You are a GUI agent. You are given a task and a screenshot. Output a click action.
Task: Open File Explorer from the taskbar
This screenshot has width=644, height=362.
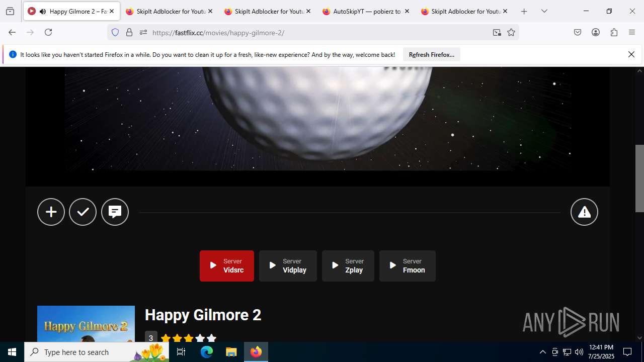coord(231,352)
